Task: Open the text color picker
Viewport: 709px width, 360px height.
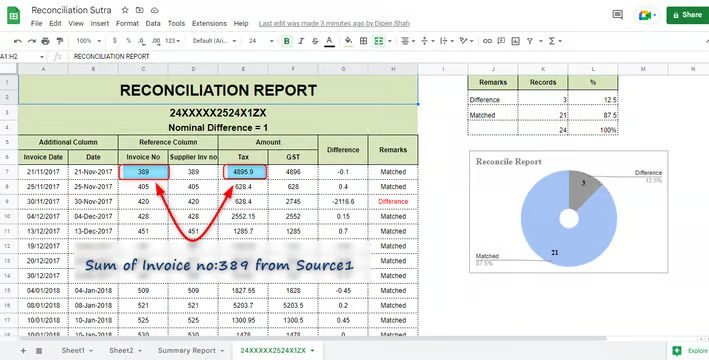Action: pyautogui.click(x=329, y=41)
